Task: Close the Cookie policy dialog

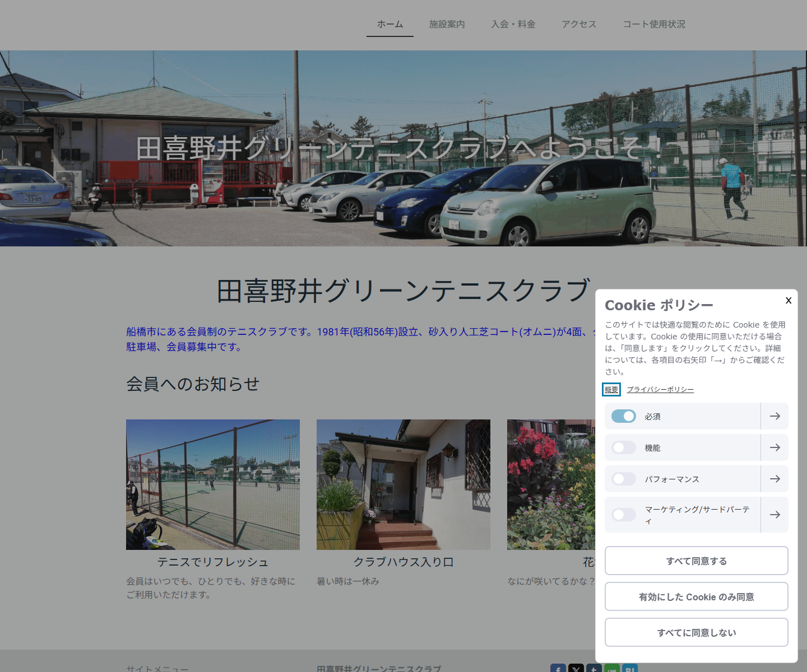Action: (x=788, y=300)
